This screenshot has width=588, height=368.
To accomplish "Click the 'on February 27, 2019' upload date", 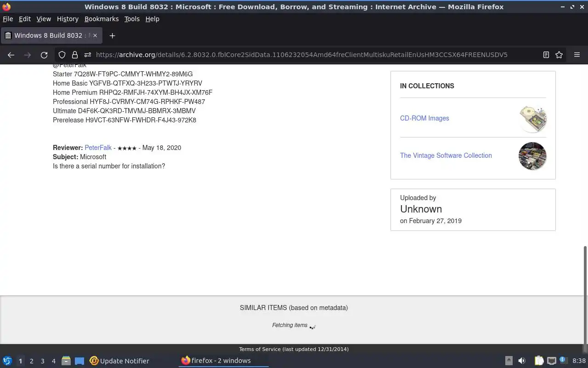I will point(431,221).
